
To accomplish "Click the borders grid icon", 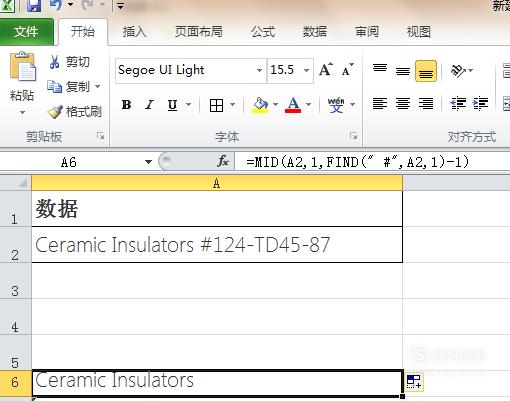I will pyautogui.click(x=216, y=105).
